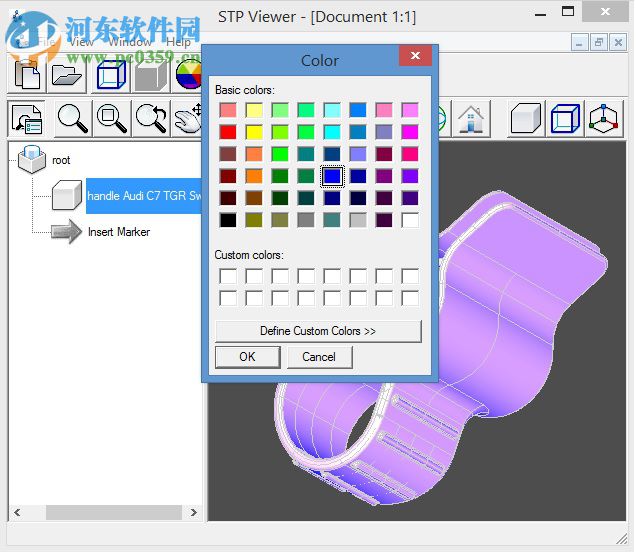Click the horizontal scrollbar thumb in tree panel
Viewport: 636px width, 552px height.
114,512
